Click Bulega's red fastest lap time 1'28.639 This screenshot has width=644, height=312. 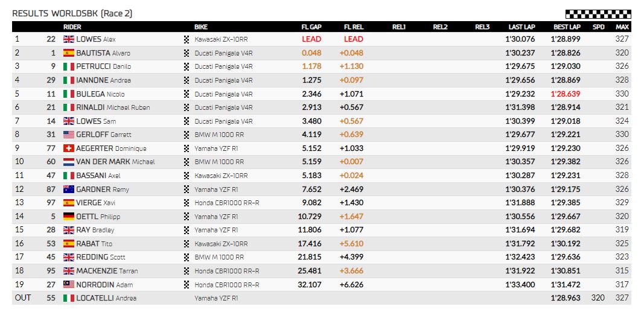click(566, 94)
